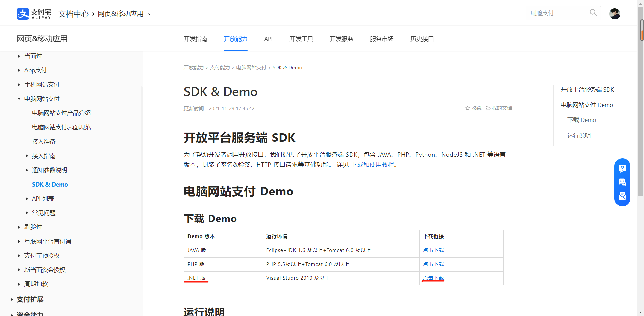The height and width of the screenshot is (316, 644).
Task: Open the chat support floating icon
Action: [x=622, y=182]
